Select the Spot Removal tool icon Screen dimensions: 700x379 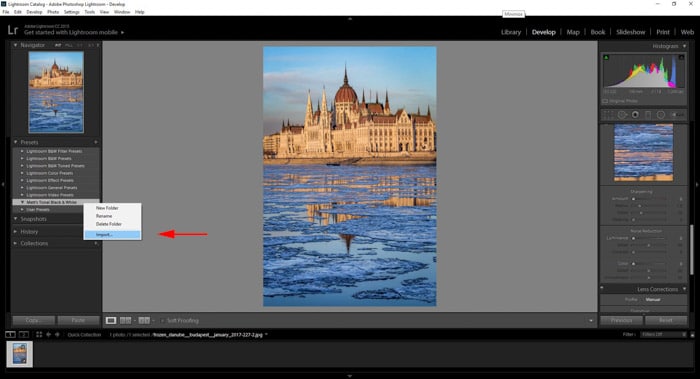[622, 115]
